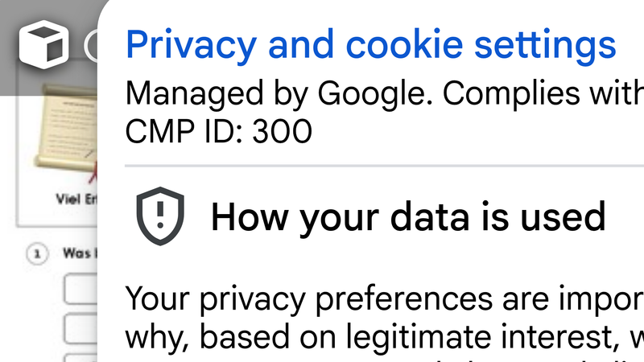
Task: Select the third partially visible answer box
Action: pos(81,357)
